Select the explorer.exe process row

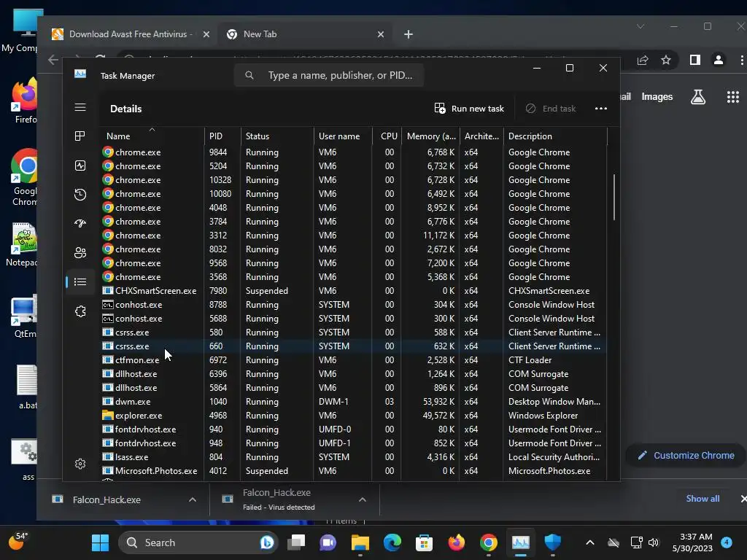tap(354, 415)
